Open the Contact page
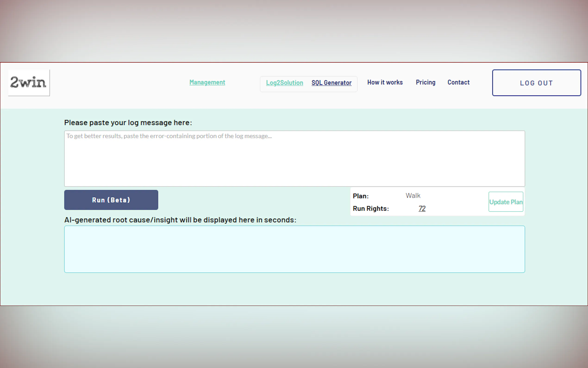Screen dimensions: 588x368 pos(458,82)
